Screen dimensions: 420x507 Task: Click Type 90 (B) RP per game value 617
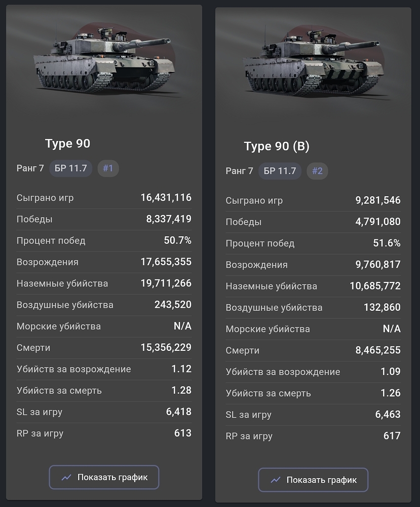(x=392, y=436)
